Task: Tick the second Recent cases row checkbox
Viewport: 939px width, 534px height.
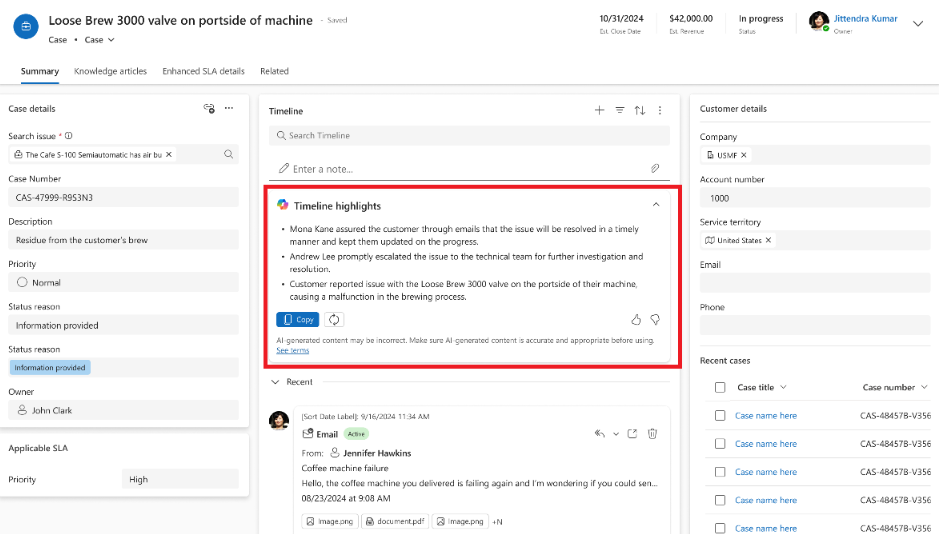Action: 720,444
